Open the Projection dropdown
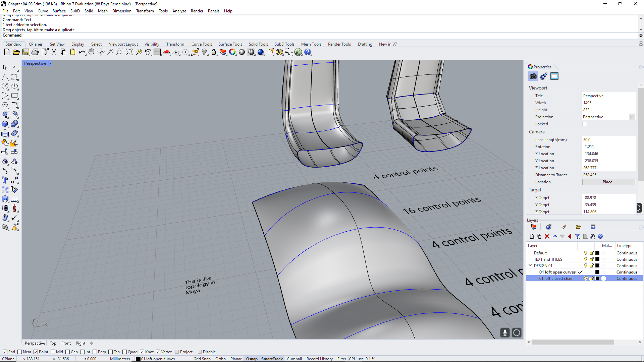 [x=632, y=117]
